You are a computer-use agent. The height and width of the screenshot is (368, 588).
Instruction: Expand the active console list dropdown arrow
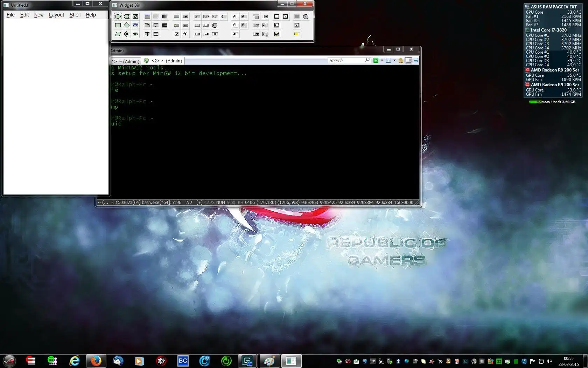[x=394, y=60]
